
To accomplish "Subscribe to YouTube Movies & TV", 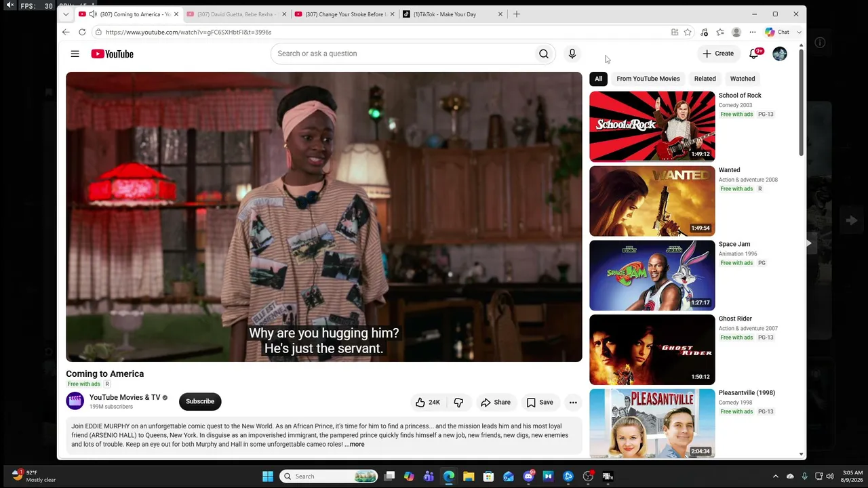I will pyautogui.click(x=200, y=401).
